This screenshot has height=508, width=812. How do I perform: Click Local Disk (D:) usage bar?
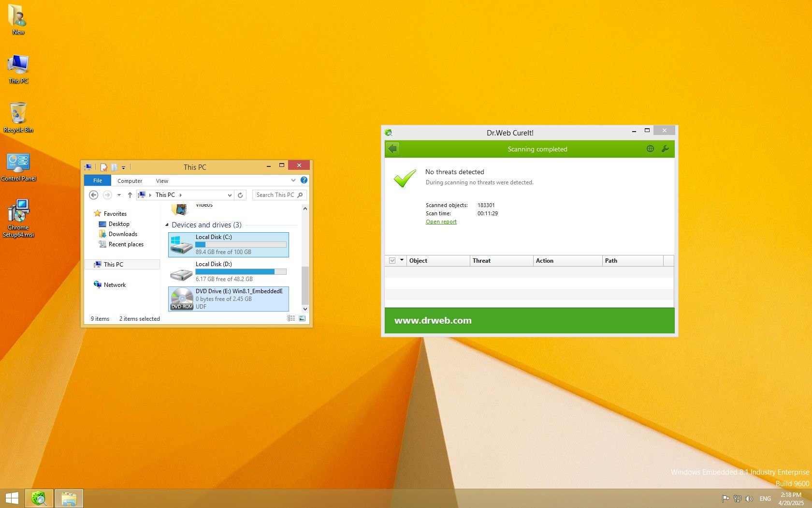[241, 272]
